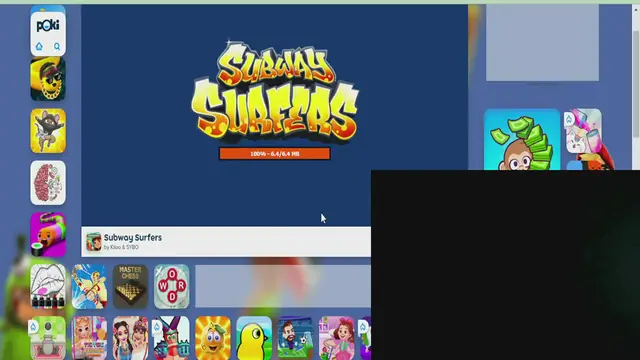Open the red-bow girl pink room game
This screenshot has height=360, width=640.
pos(336,338)
